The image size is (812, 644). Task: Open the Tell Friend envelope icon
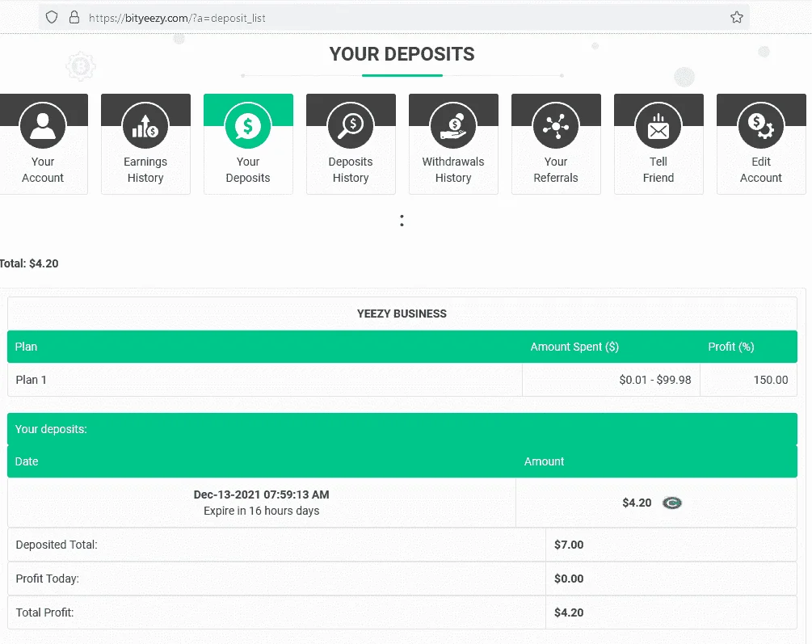658,126
